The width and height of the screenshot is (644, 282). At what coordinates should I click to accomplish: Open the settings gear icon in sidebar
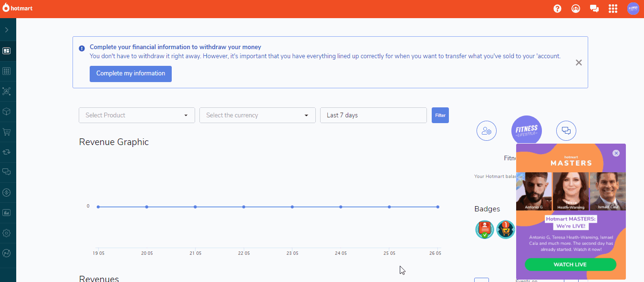[7, 233]
